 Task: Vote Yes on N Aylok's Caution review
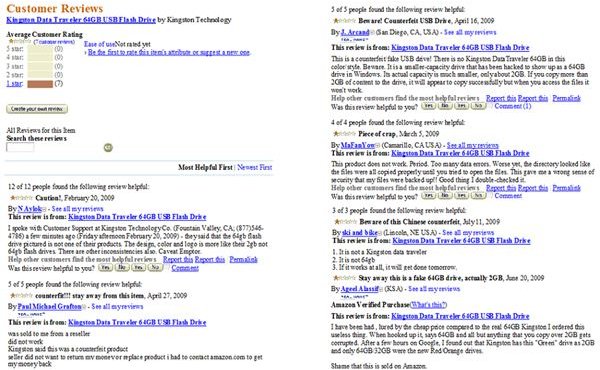(x=105, y=267)
